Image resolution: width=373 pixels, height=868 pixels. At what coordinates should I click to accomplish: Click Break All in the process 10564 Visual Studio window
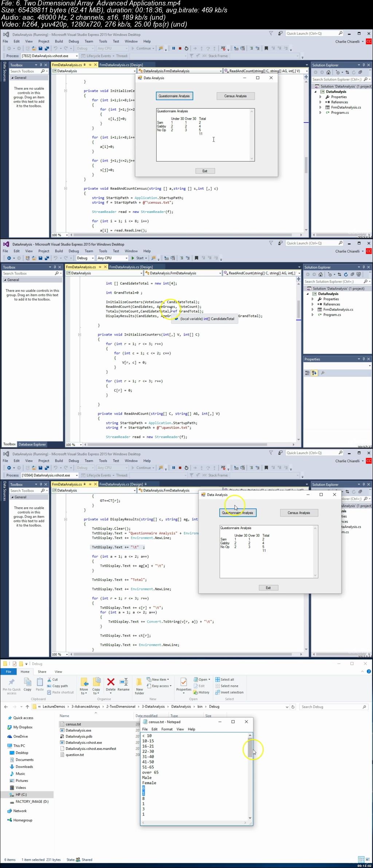174,468
